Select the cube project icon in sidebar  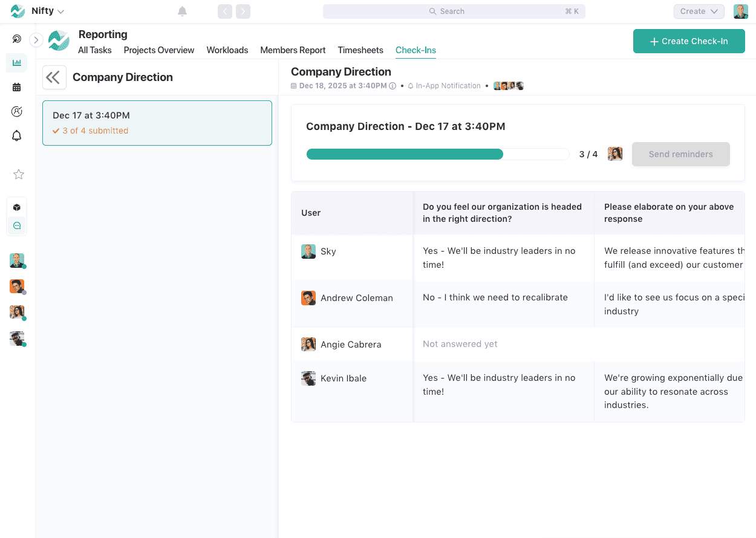[16, 206]
